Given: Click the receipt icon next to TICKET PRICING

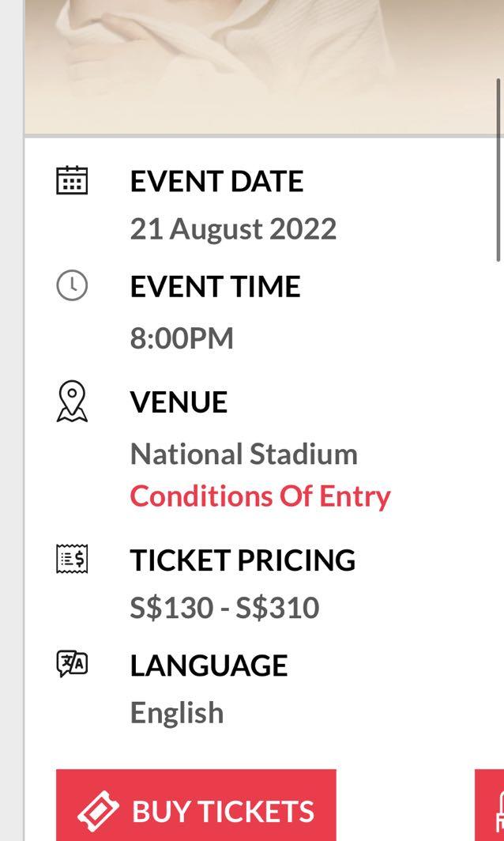Looking at the screenshot, I should point(72,560).
